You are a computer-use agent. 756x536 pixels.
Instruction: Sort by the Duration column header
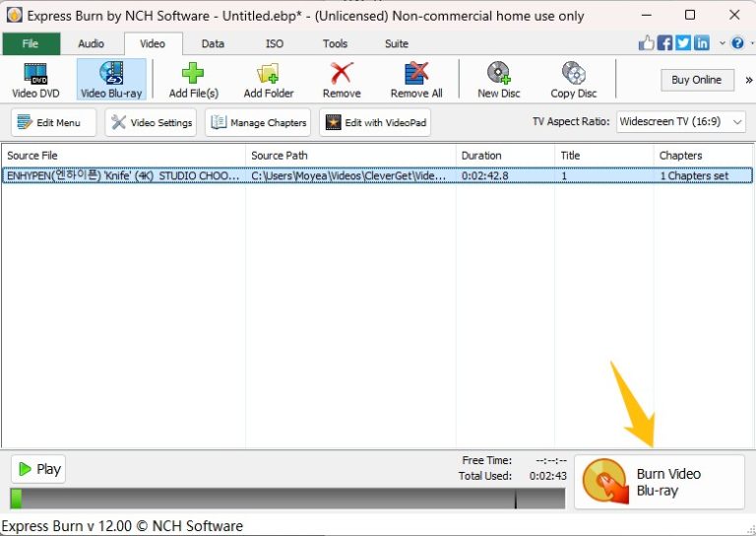[505, 156]
